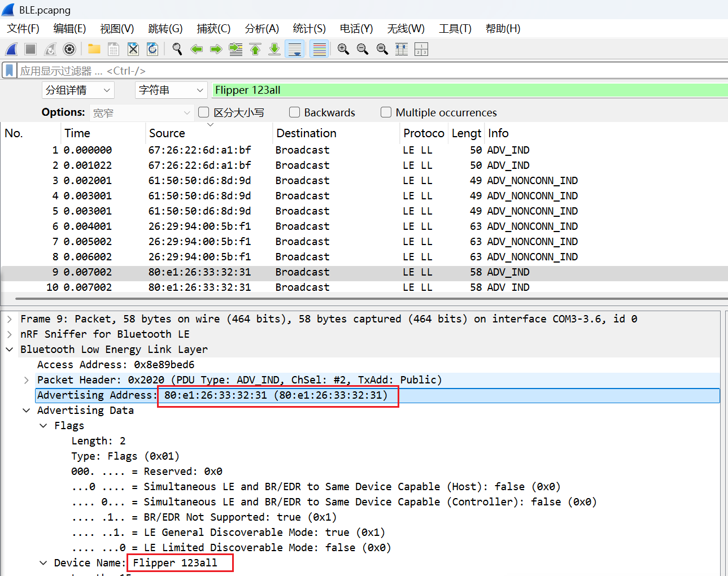This screenshot has height=576, width=728.
Task: Open capture options gear icon
Action: pos(69,50)
